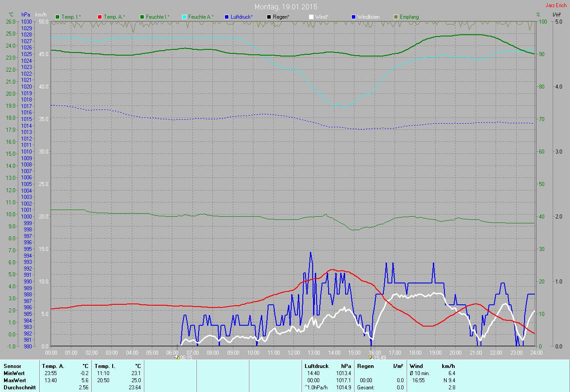
Task: Click the green Temp. I.* legend swatch
Action: (57, 17)
